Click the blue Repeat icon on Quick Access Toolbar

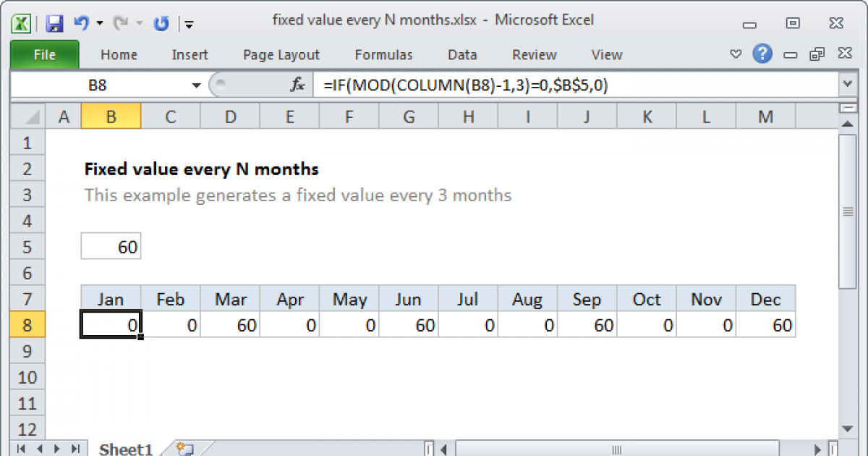click(161, 22)
